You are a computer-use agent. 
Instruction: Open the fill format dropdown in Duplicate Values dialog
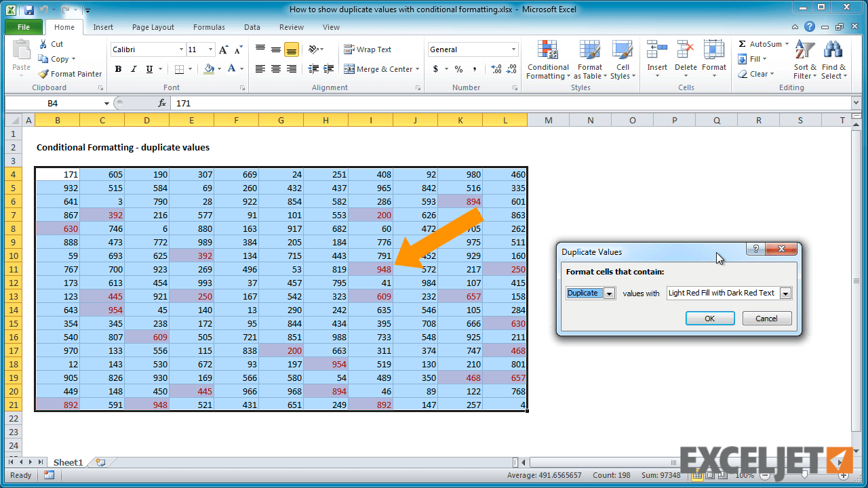tap(785, 293)
